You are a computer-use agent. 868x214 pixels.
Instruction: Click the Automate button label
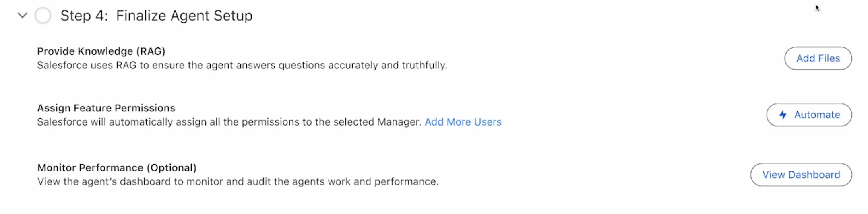[817, 115]
